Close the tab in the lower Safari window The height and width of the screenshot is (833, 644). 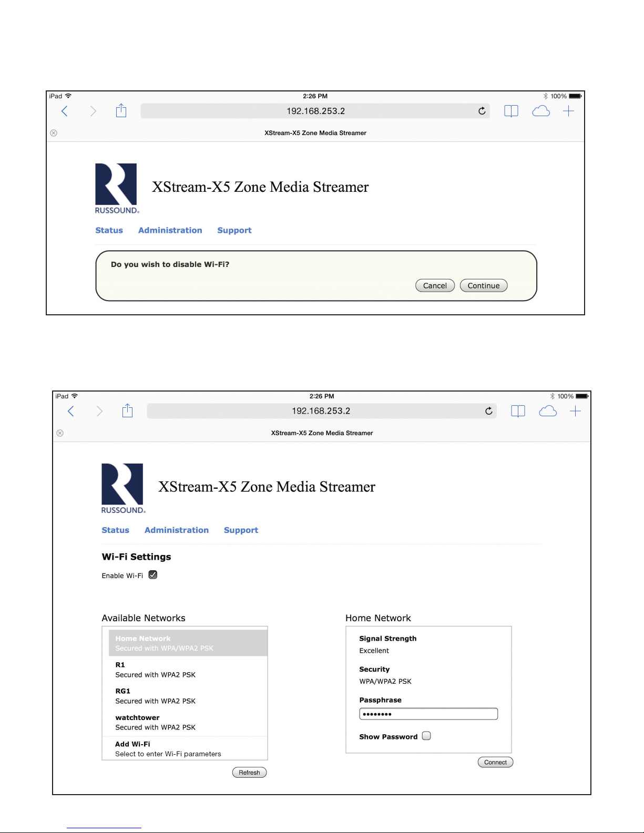point(60,433)
